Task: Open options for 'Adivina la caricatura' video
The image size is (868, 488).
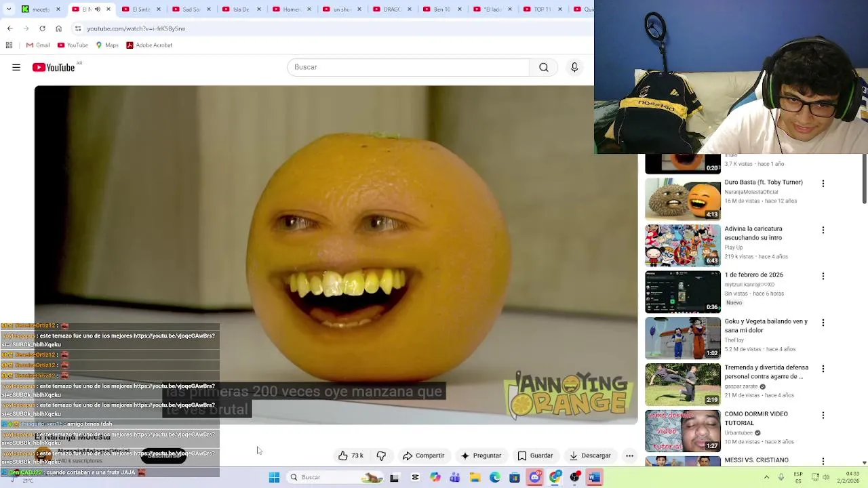Action: tap(823, 230)
